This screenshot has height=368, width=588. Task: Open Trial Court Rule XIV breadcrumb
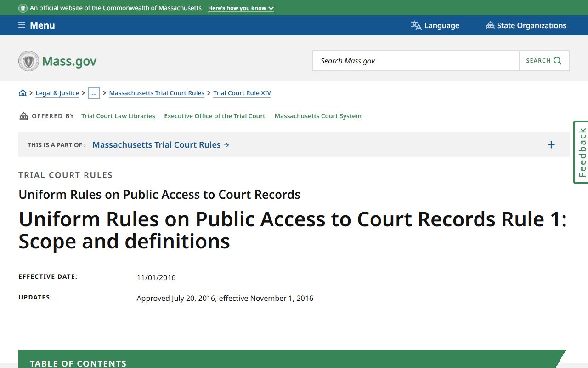point(242,93)
